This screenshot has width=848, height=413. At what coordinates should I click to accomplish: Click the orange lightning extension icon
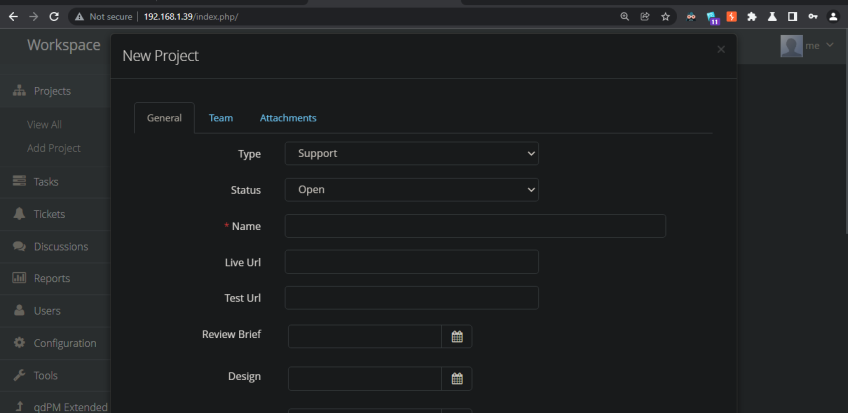pyautogui.click(x=732, y=17)
